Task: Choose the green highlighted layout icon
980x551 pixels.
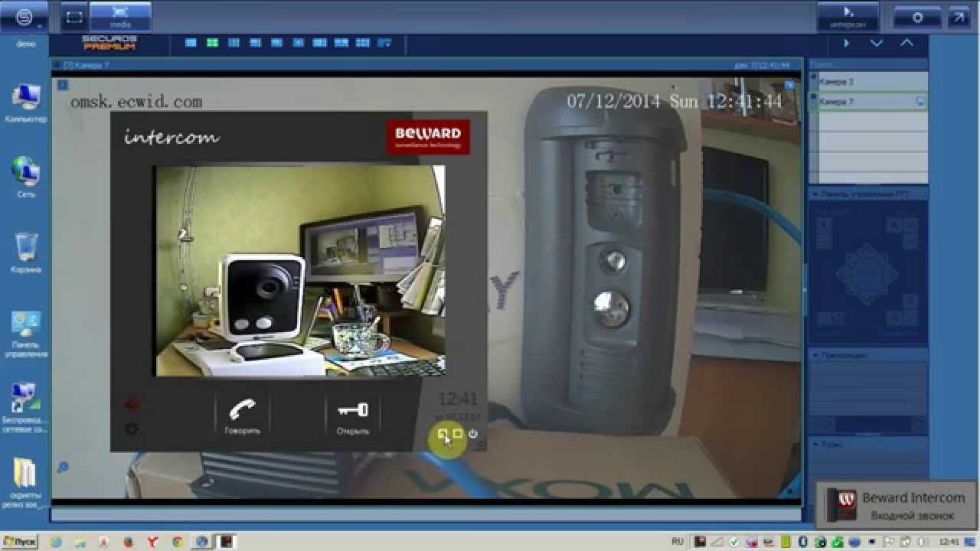Action: click(213, 43)
